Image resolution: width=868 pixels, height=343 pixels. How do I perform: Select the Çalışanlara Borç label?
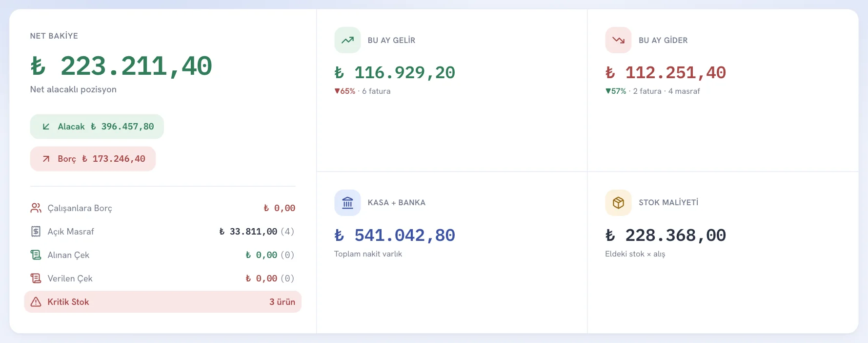click(80, 208)
